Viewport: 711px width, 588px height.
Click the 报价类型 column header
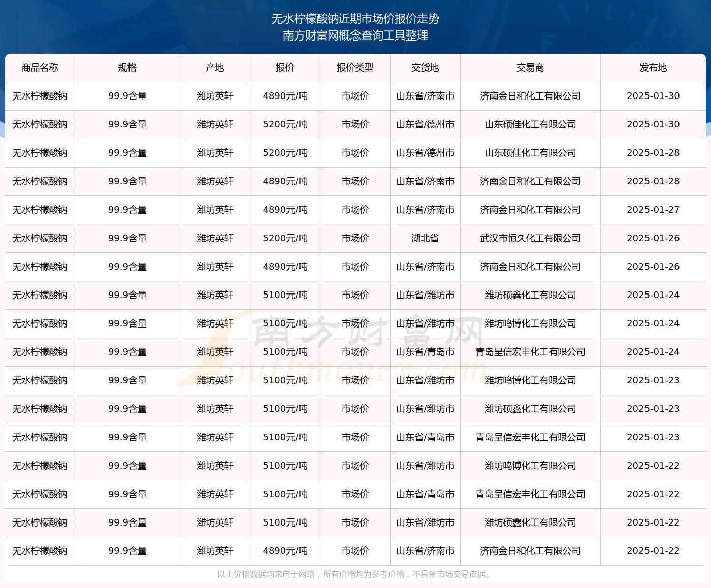(355, 68)
